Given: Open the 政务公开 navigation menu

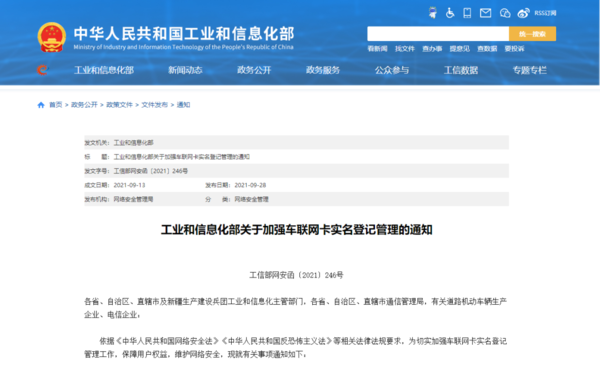Looking at the screenshot, I should point(254,70).
